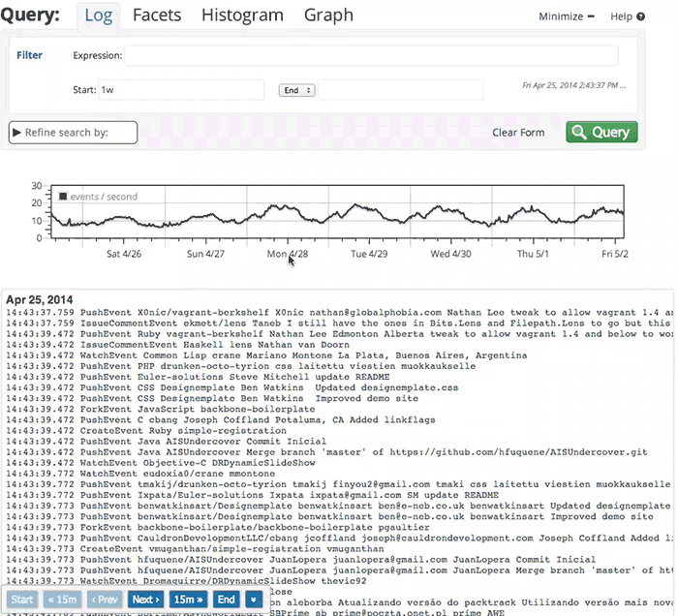Click the Help question mark icon
Screen dimensions: 678x616
(640, 16)
